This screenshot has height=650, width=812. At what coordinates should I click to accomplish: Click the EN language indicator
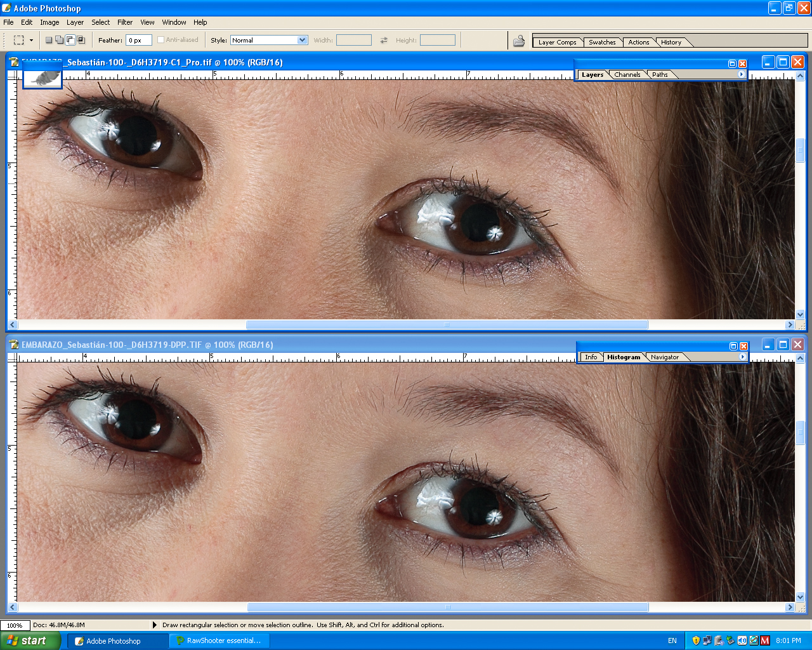click(672, 640)
